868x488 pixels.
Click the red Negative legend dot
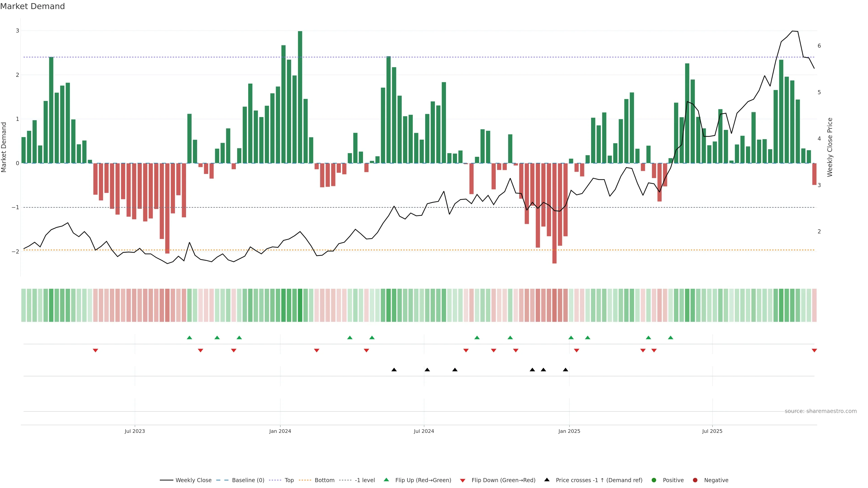click(695, 480)
